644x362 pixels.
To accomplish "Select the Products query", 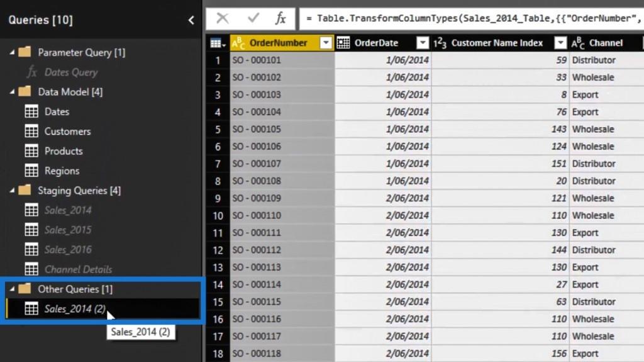I will 64,151.
